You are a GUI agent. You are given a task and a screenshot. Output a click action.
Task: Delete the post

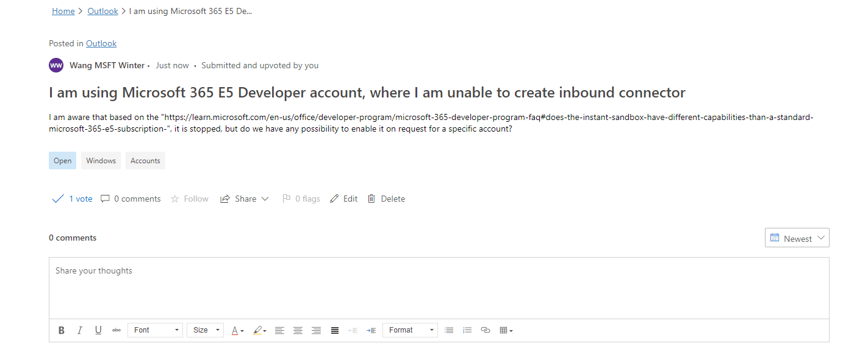pos(386,199)
